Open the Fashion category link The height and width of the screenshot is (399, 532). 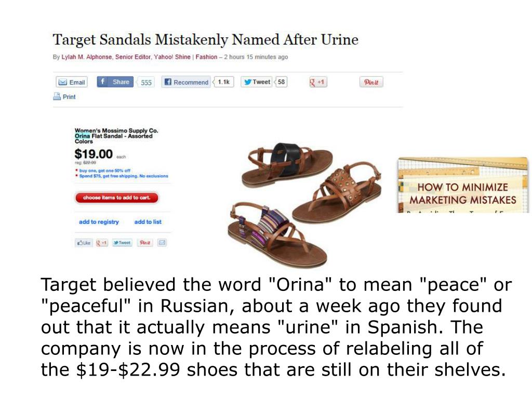tap(206, 57)
